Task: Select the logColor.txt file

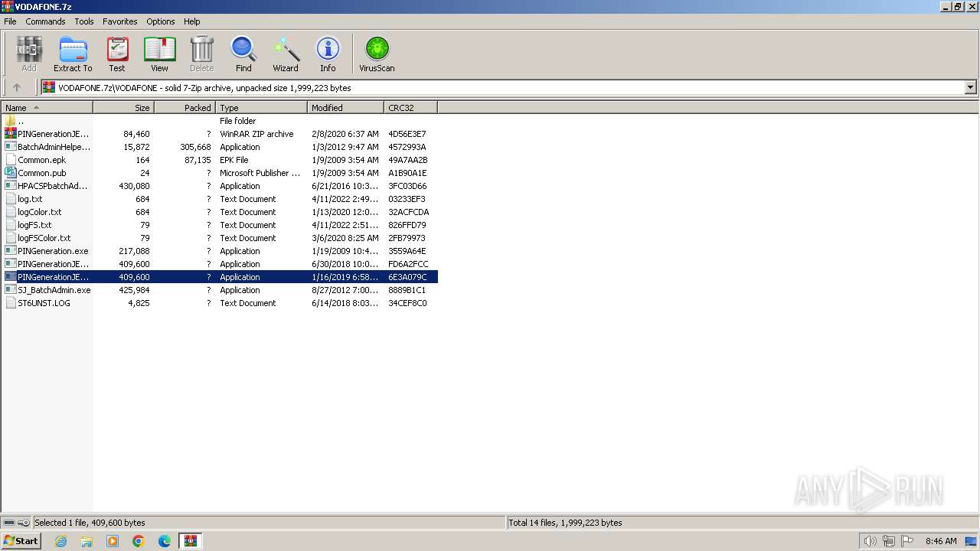Action: pos(220,212)
